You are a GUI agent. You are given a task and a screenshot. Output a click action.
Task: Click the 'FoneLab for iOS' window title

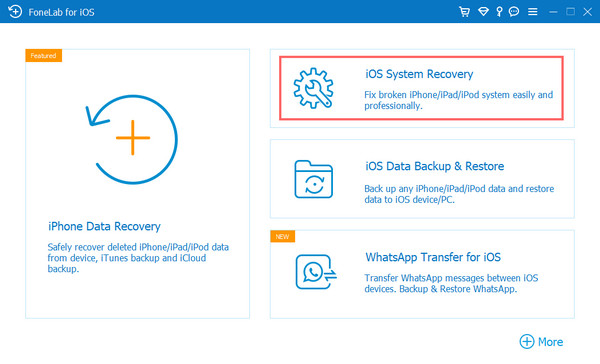(x=61, y=12)
